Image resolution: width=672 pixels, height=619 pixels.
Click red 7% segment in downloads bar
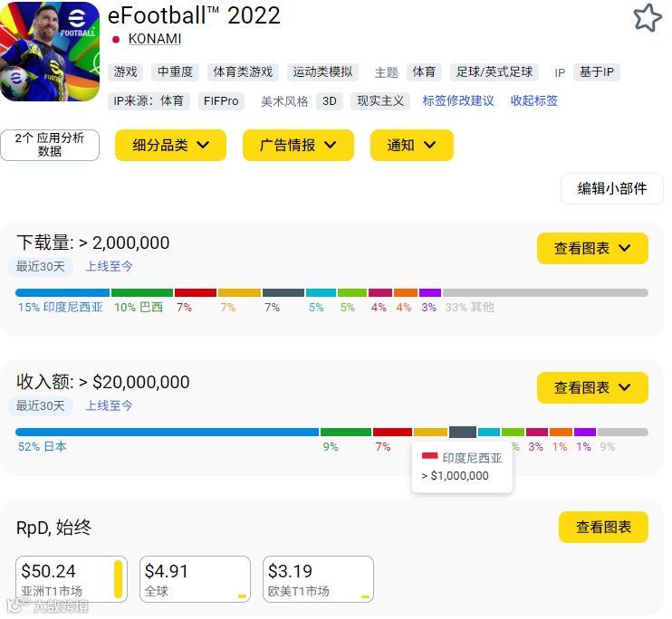(x=196, y=293)
